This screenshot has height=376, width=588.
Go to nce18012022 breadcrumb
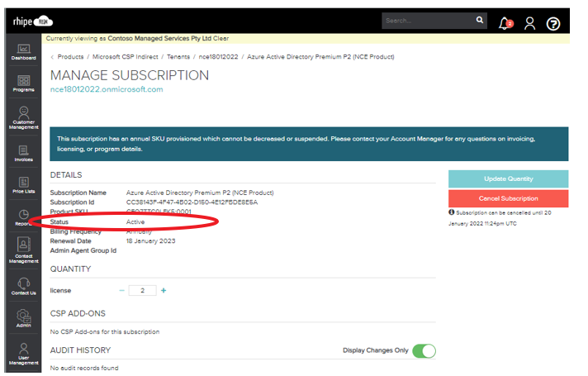click(218, 57)
